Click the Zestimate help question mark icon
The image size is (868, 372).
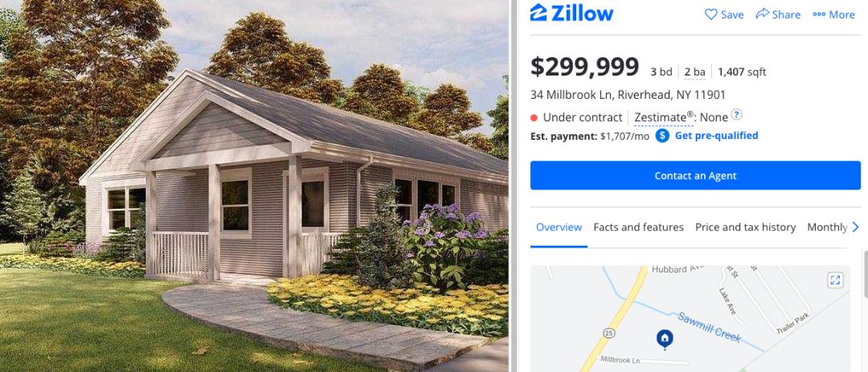coord(736,115)
